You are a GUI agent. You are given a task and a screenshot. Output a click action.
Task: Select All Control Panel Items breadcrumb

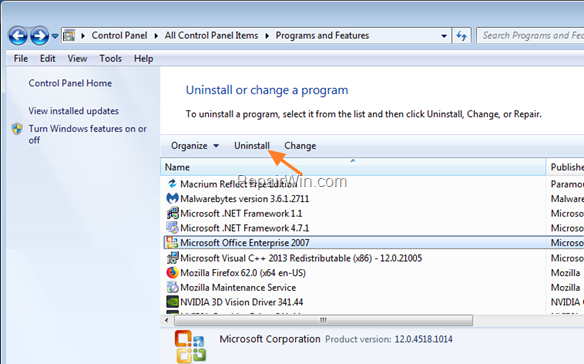(211, 35)
